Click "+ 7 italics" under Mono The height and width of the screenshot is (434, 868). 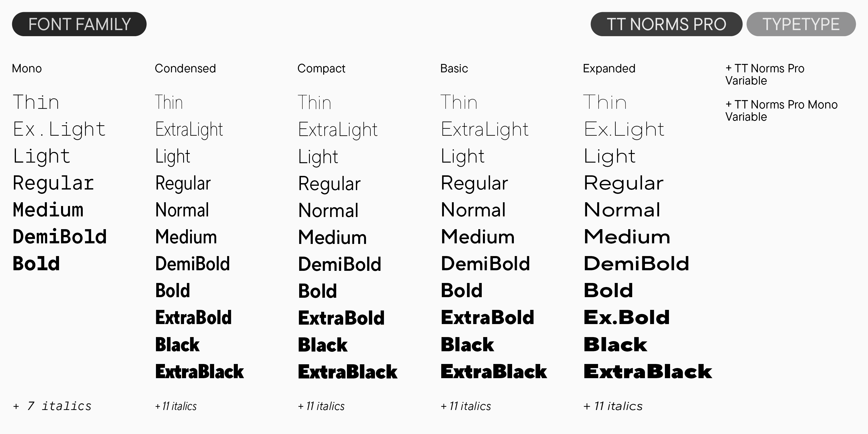click(52, 406)
